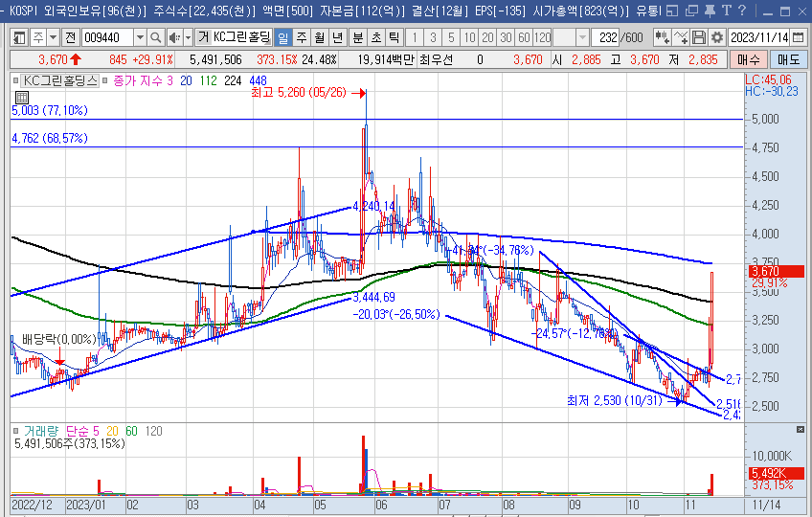The width and height of the screenshot is (812, 517).
Task: Click the 최저 2,530 (10/31) low label
Action: 614,400
